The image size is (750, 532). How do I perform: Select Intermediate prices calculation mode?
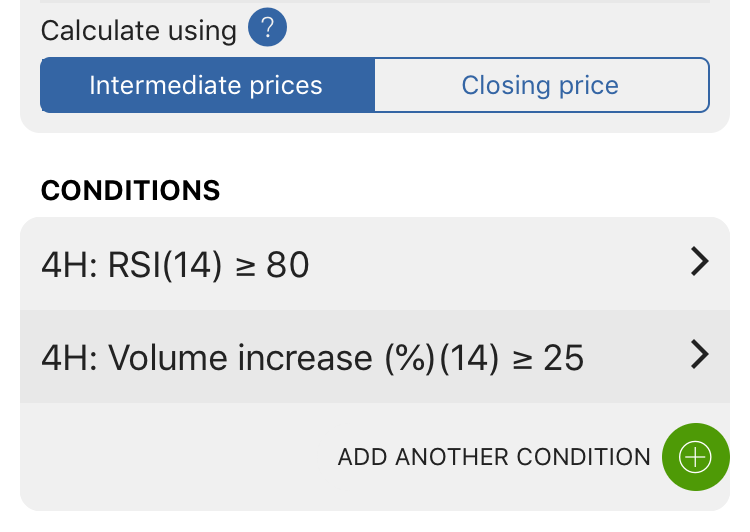coord(208,85)
